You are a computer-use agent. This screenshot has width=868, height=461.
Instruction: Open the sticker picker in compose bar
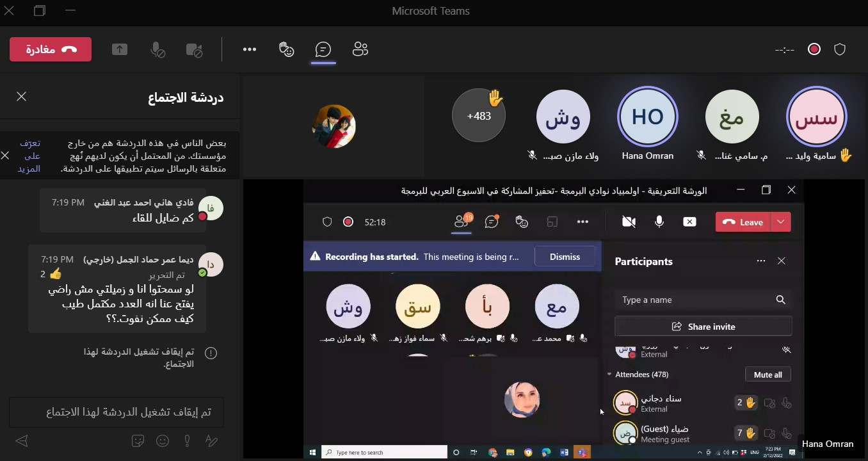pos(137,441)
